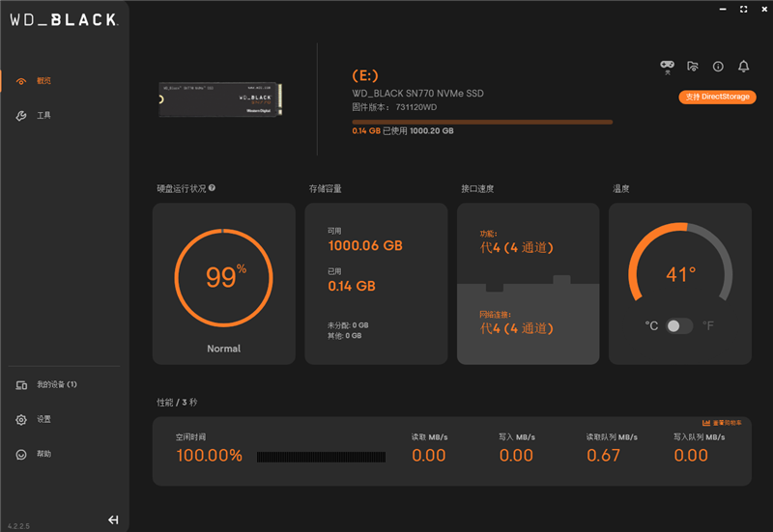Click the 99% drive health ring

[x=223, y=278]
